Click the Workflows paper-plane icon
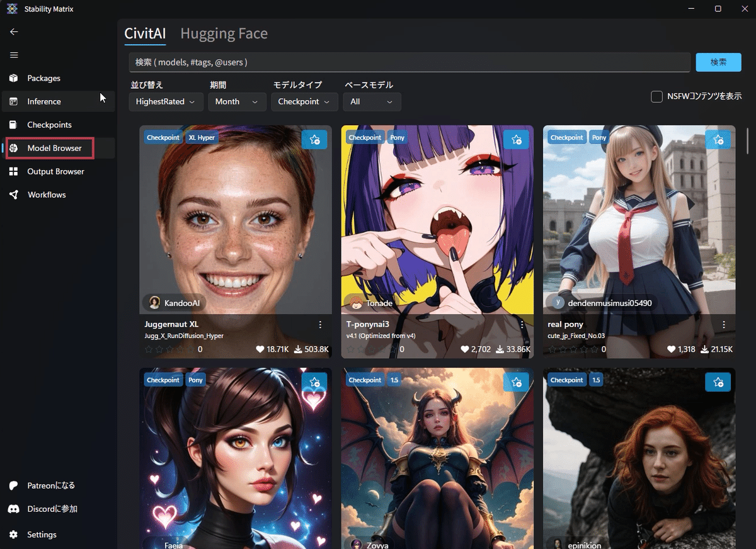Image resolution: width=756 pixels, height=549 pixels. pyautogui.click(x=14, y=195)
